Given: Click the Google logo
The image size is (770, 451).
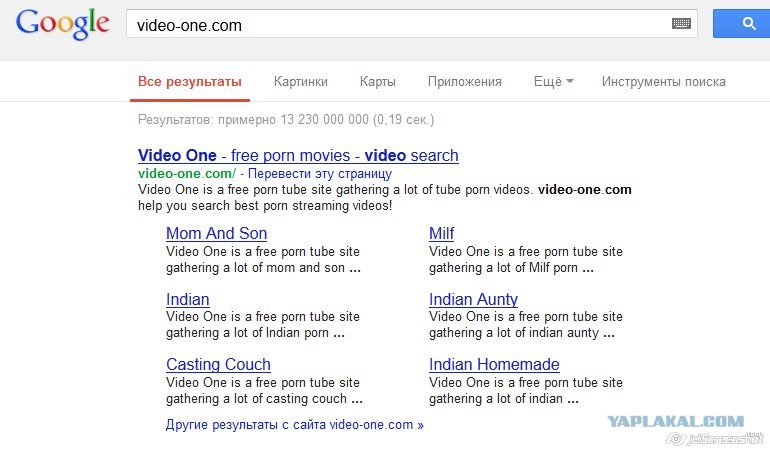Looking at the screenshot, I should [x=62, y=24].
